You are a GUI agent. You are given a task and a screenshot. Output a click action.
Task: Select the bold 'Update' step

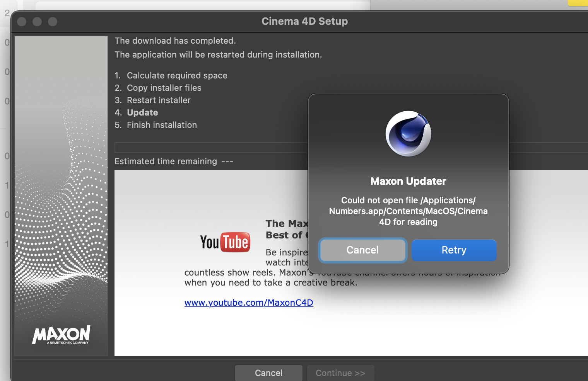(x=142, y=112)
